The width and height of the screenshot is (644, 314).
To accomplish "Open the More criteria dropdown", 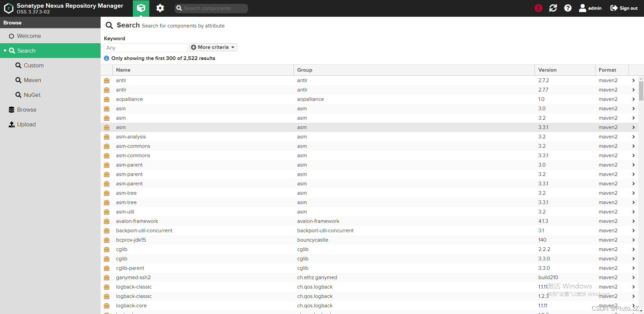I will 213,47.
